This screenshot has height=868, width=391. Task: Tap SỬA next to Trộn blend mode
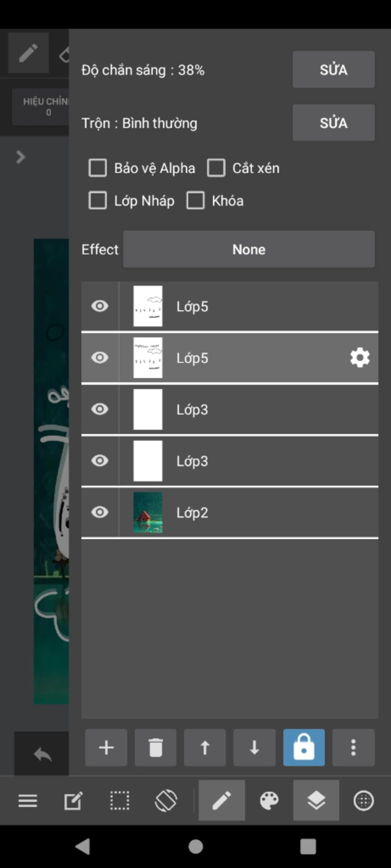[x=334, y=123]
